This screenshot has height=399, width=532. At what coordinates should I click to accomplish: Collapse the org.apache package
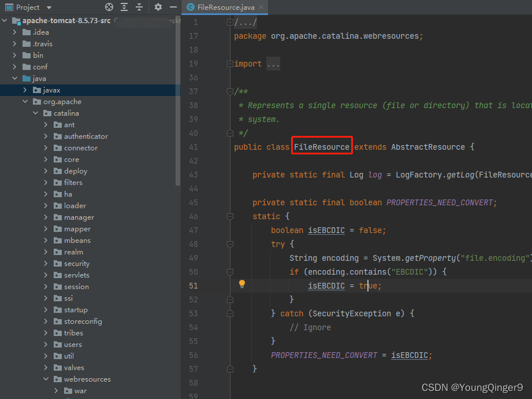25,102
